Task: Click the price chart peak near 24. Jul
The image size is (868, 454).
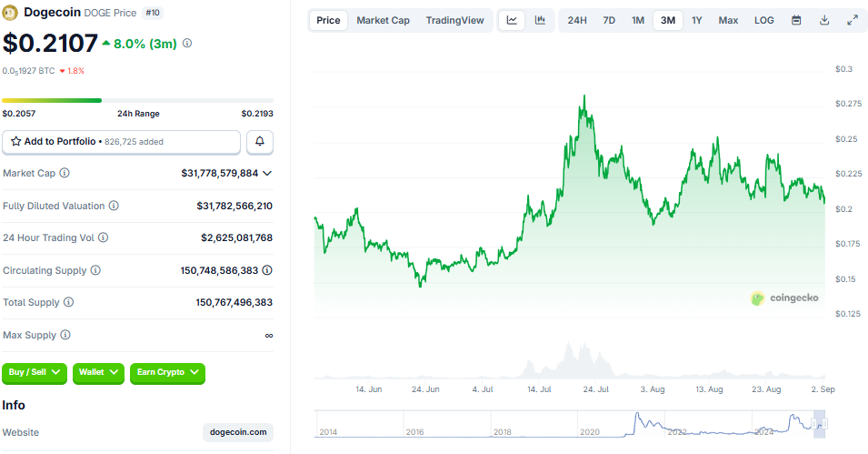Action: point(584,97)
